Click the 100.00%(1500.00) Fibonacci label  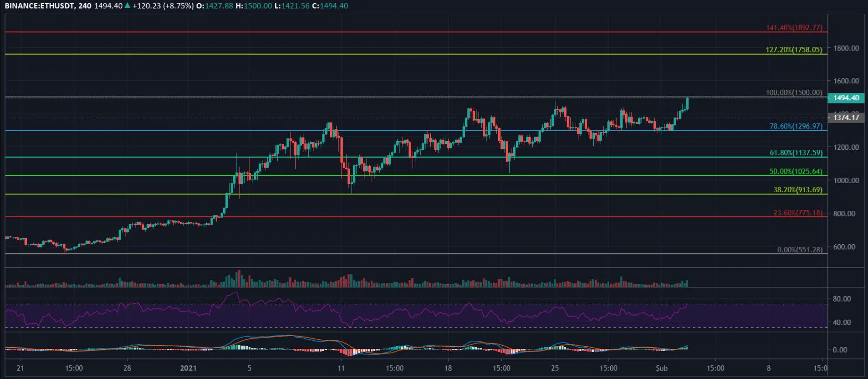(x=794, y=92)
